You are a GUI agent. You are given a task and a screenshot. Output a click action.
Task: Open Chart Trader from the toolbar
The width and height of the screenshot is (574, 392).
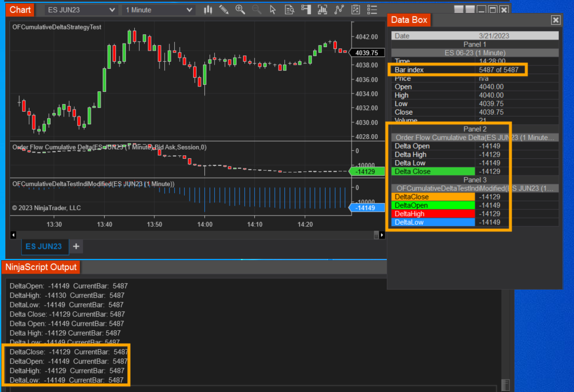coord(306,10)
